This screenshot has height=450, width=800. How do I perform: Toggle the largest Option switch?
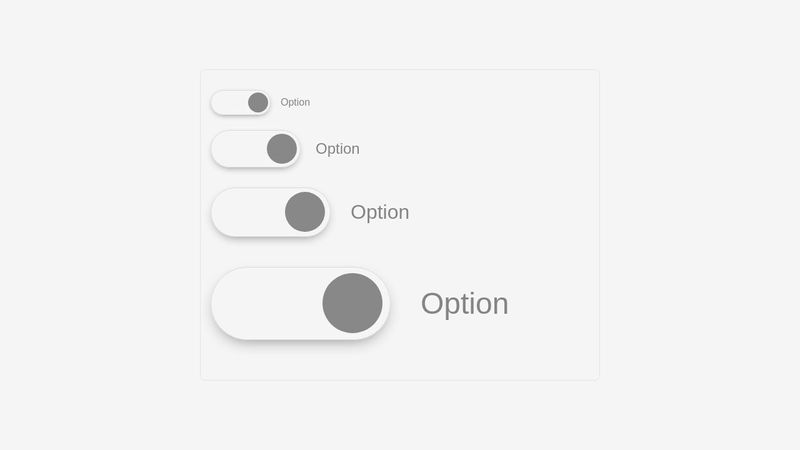(300, 303)
